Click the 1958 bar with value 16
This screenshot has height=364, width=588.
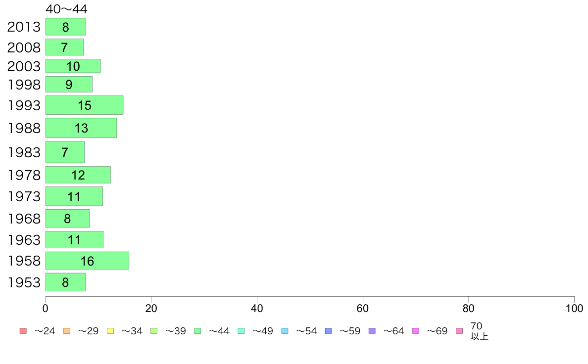click(x=88, y=261)
